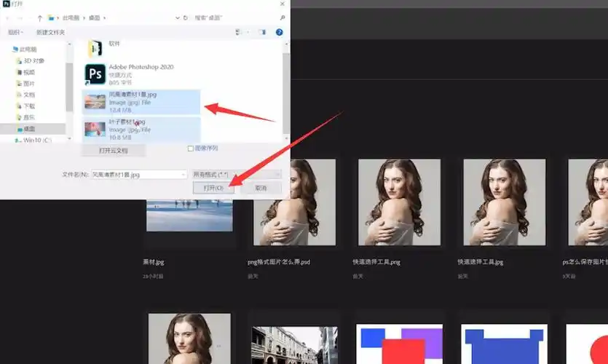Viewport: 608px width, 364px height.
Task: Open the view options dropdown arrow
Action: (x=248, y=32)
